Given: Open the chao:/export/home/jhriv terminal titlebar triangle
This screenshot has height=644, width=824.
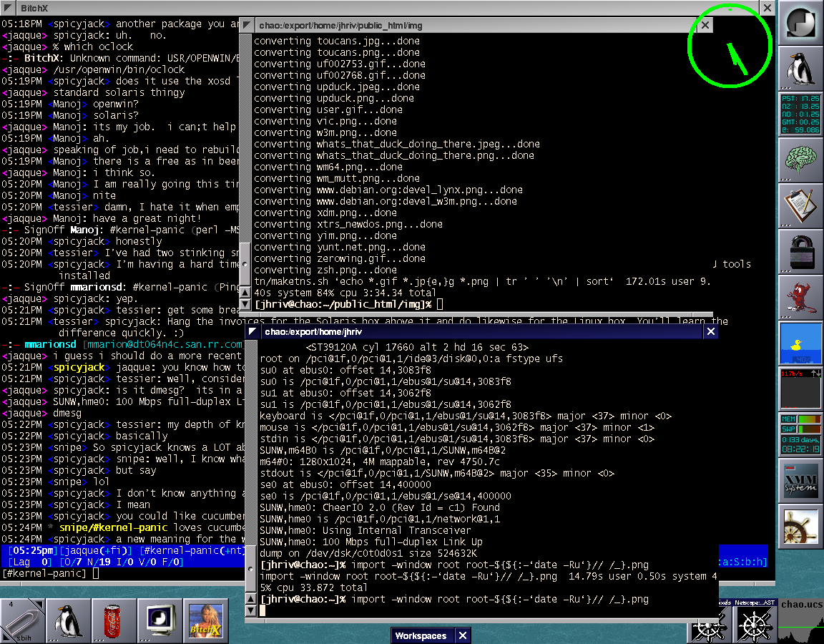Looking at the screenshot, I should (x=252, y=332).
